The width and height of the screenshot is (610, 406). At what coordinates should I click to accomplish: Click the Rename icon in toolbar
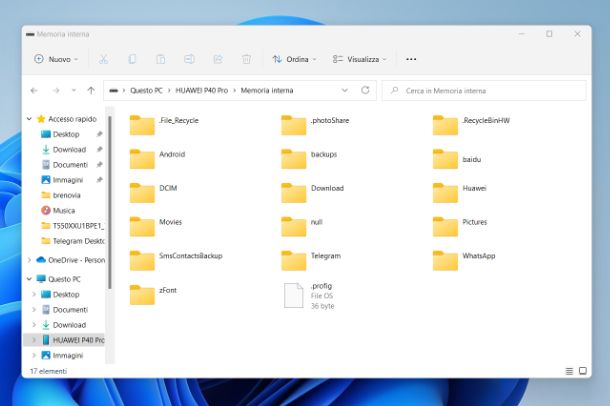[x=189, y=59]
